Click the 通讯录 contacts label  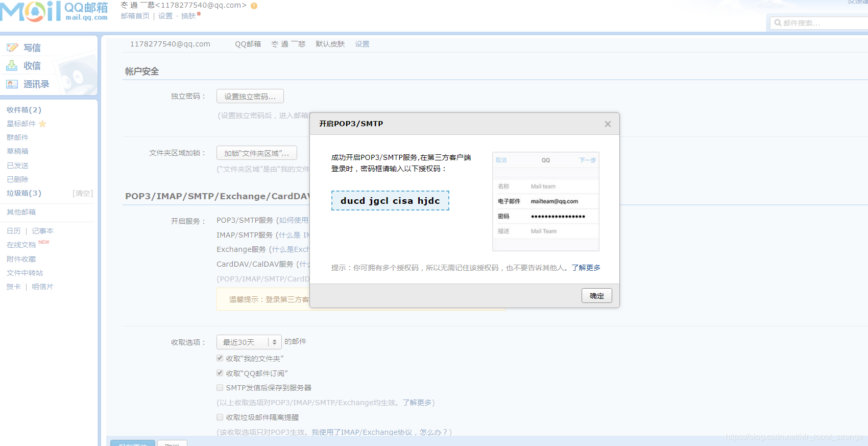[36, 84]
